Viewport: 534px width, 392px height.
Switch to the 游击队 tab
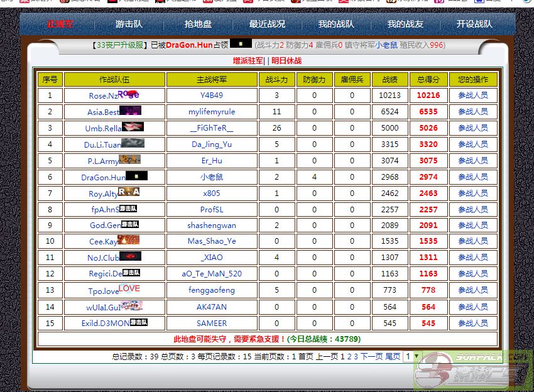pos(129,24)
